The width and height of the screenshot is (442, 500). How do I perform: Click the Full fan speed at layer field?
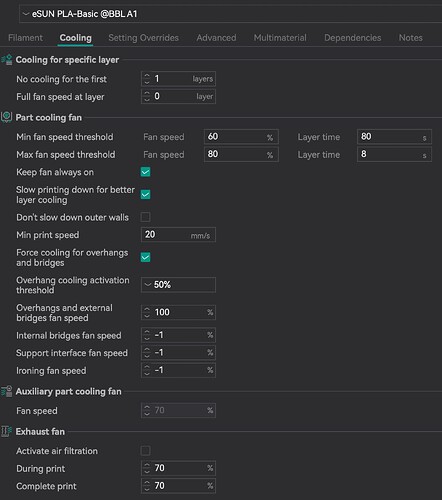pyautogui.click(x=178, y=97)
